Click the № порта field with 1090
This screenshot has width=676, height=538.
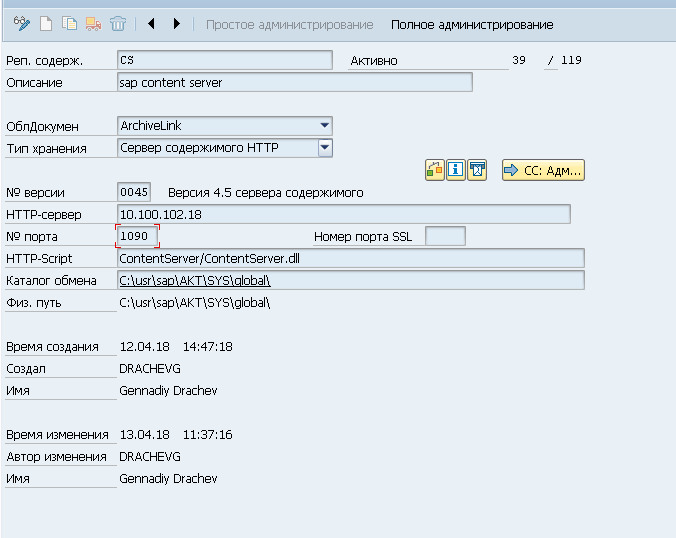coord(137,237)
